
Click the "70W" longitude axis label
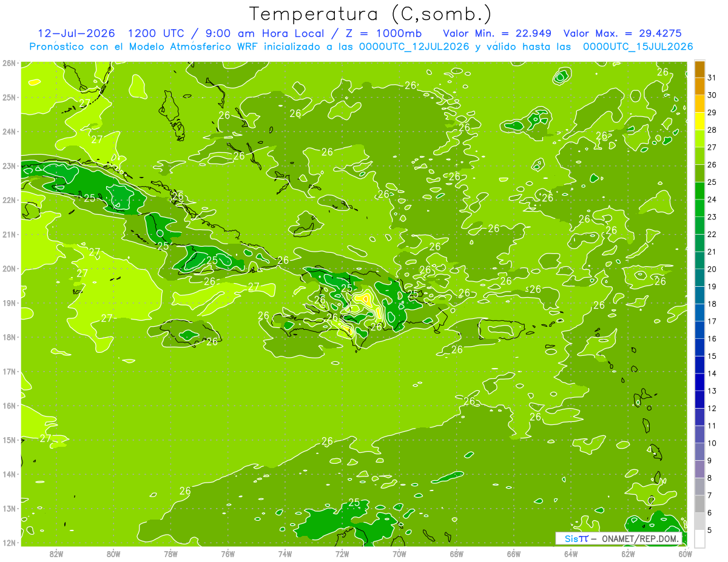click(x=399, y=554)
